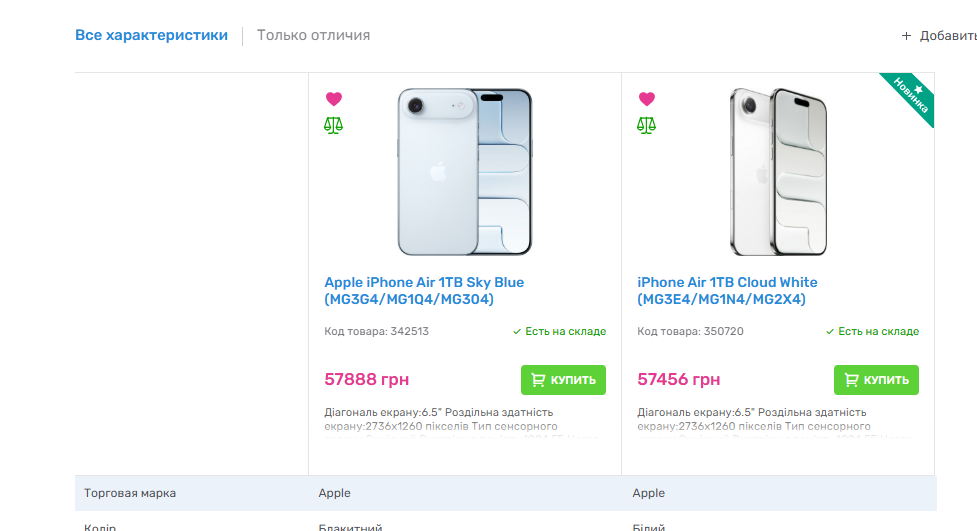Click heart icon on Sky Blue iPhone
This screenshot has height=531, width=977.
point(334,99)
